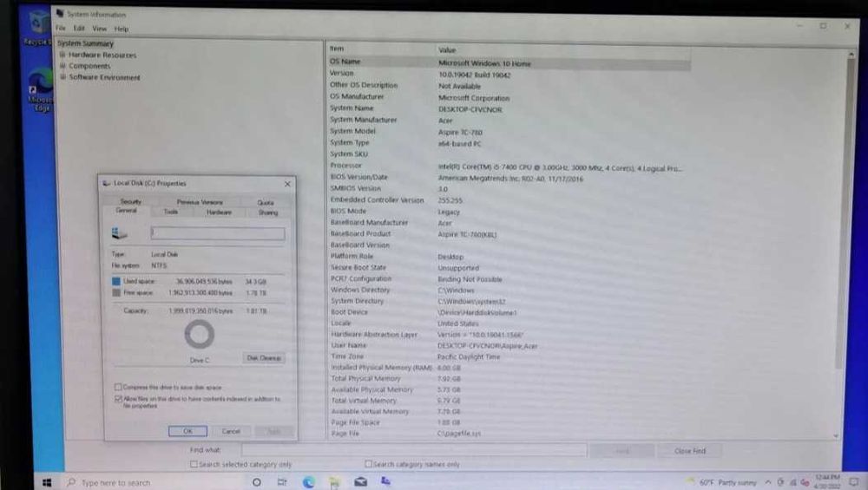Expand the Software Environment node
This screenshot has height=490, width=868.
[x=62, y=77]
